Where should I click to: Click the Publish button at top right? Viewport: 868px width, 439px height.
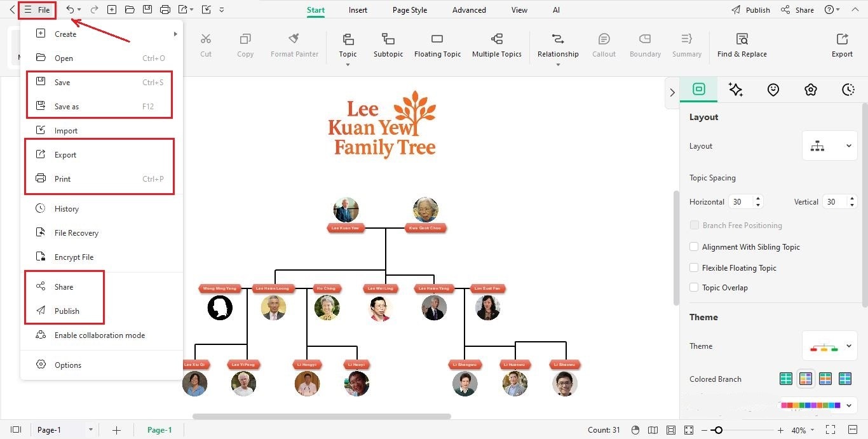pyautogui.click(x=750, y=10)
